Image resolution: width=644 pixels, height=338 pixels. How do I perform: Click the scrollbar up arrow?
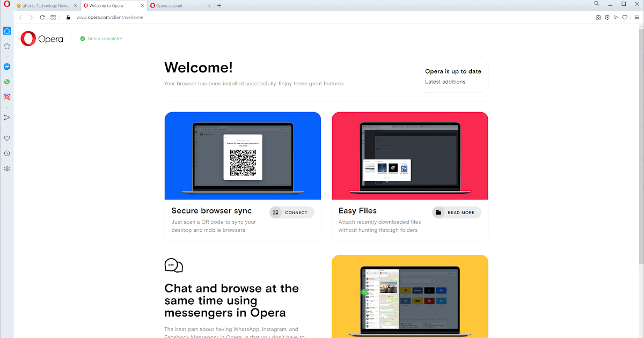[641, 27]
